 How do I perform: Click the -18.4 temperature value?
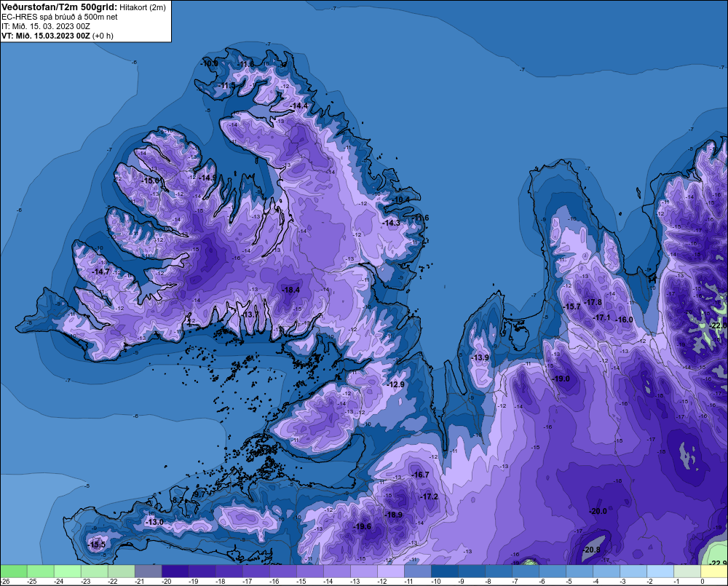(x=291, y=290)
